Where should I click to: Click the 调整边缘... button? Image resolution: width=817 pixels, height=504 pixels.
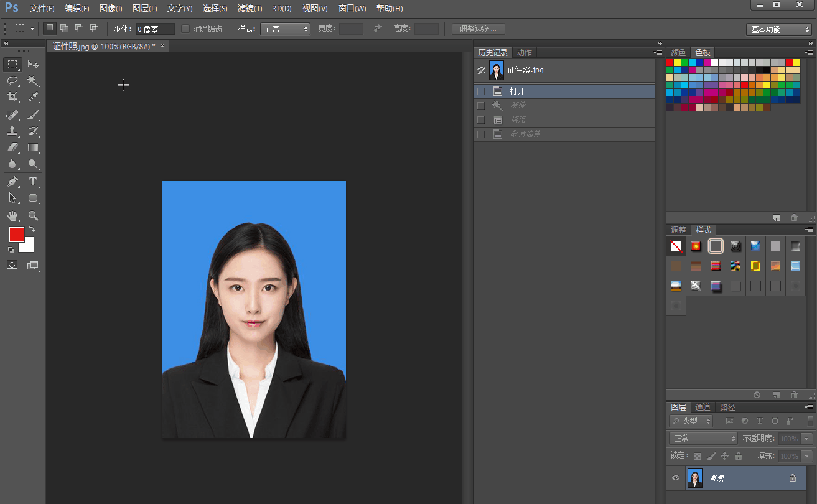pyautogui.click(x=478, y=29)
